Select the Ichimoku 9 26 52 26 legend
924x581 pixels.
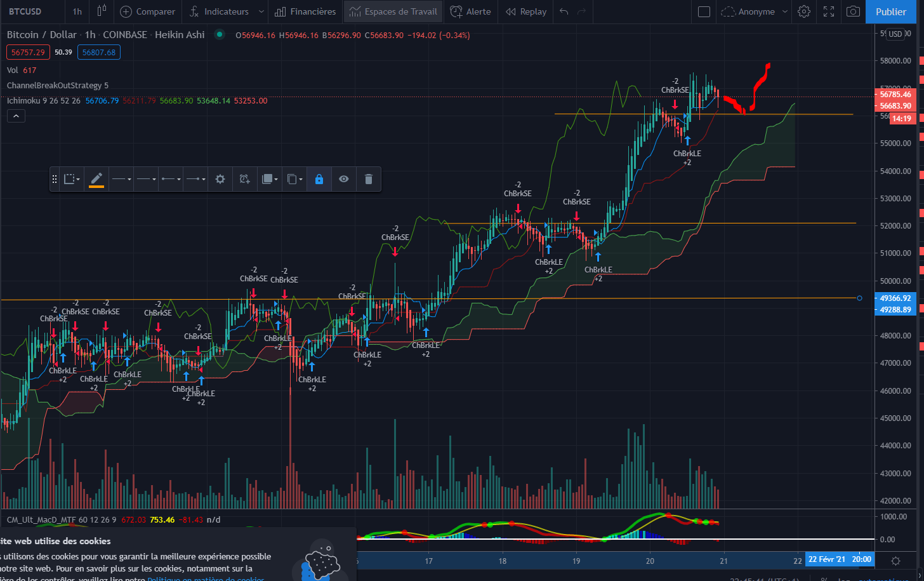[x=44, y=100]
